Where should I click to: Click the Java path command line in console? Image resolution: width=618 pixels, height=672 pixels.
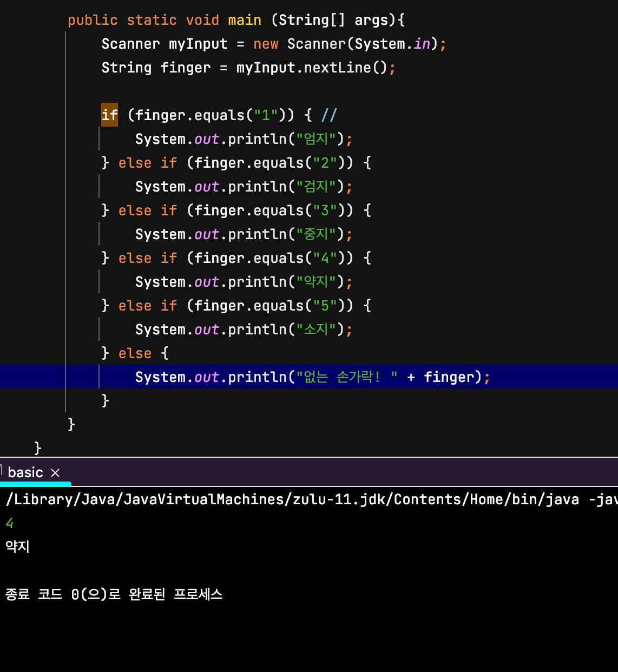point(311,499)
